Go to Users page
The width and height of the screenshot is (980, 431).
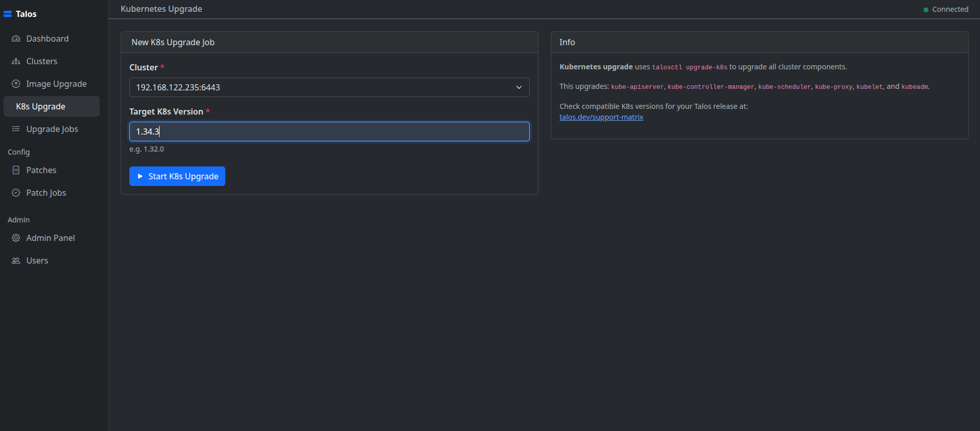click(x=51, y=260)
